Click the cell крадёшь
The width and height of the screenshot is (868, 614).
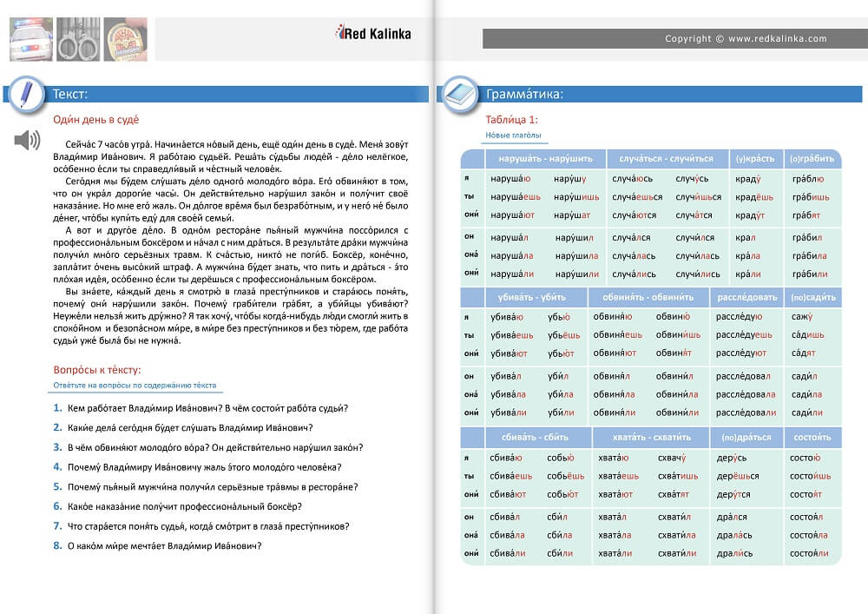[x=754, y=197]
